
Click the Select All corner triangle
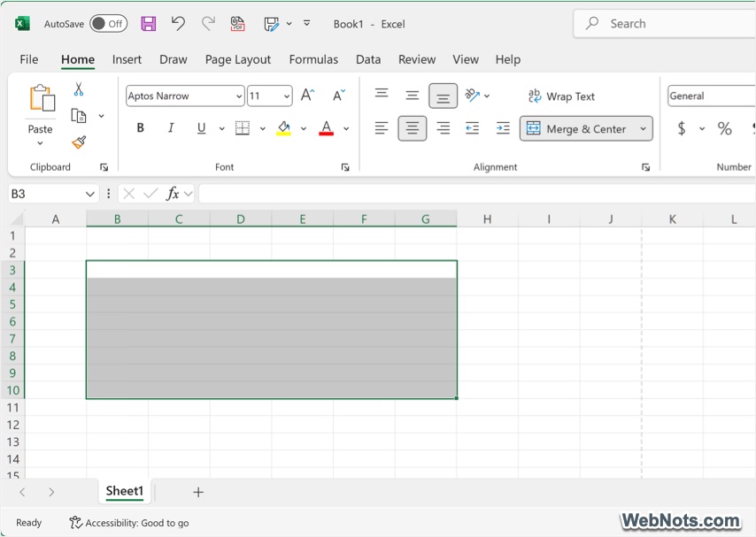[18, 219]
